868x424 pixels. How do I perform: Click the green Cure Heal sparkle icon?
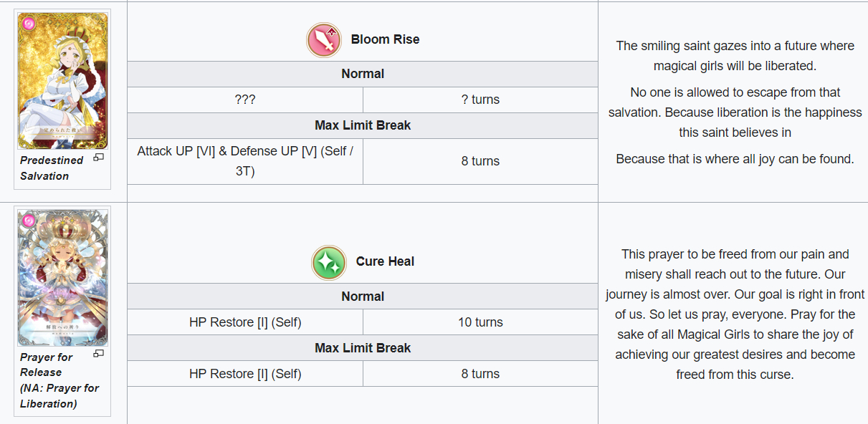point(329,262)
